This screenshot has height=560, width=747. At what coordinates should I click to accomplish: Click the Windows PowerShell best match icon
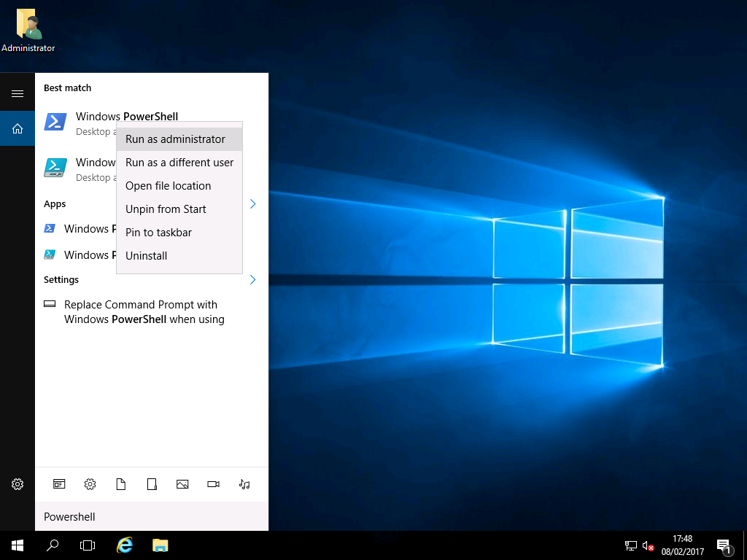click(x=55, y=122)
